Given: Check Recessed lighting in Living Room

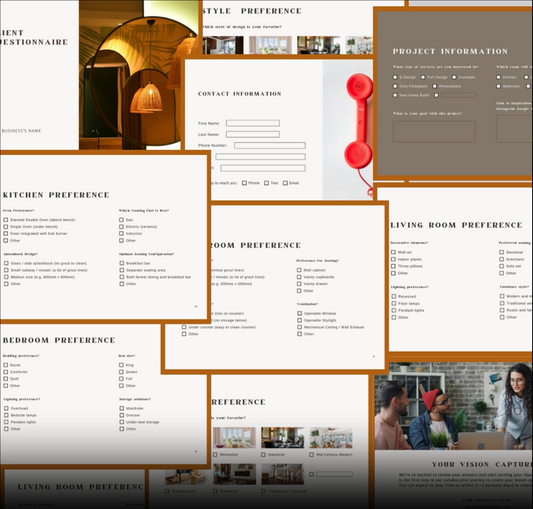Looking at the screenshot, I should pyautogui.click(x=394, y=296).
